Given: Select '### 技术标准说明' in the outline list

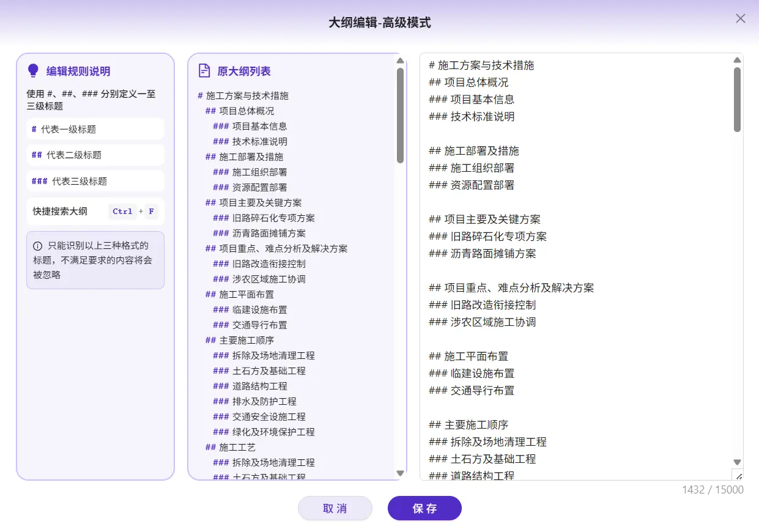Looking at the screenshot, I should (x=250, y=141).
